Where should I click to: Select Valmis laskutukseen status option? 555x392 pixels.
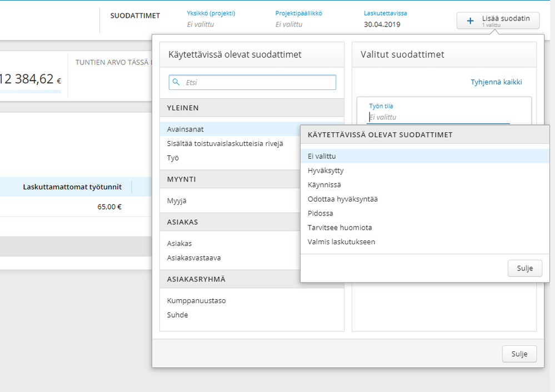click(425, 242)
